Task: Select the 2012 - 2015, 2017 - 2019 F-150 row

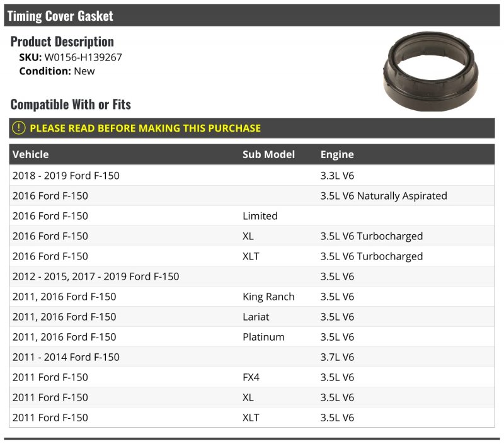Action: 252,276
